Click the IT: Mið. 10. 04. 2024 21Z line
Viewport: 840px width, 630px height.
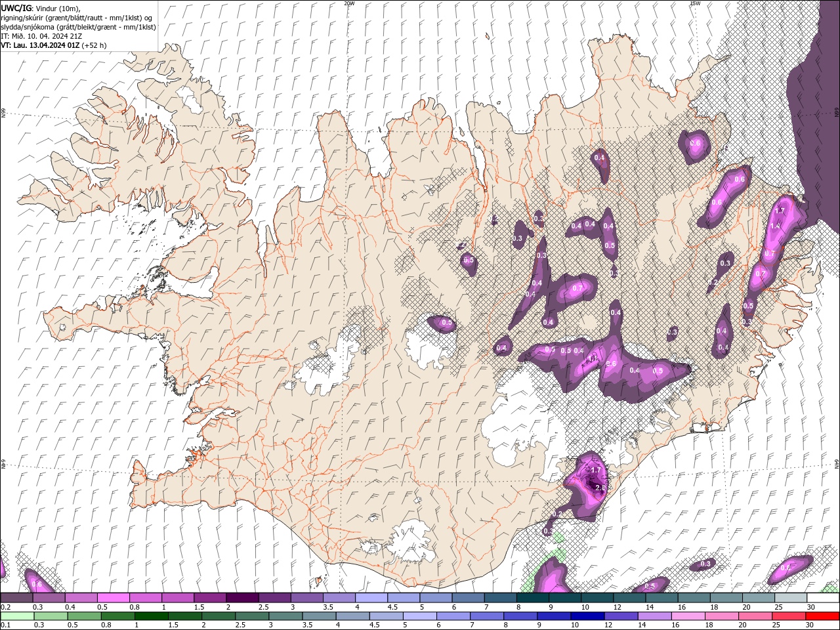41,36
